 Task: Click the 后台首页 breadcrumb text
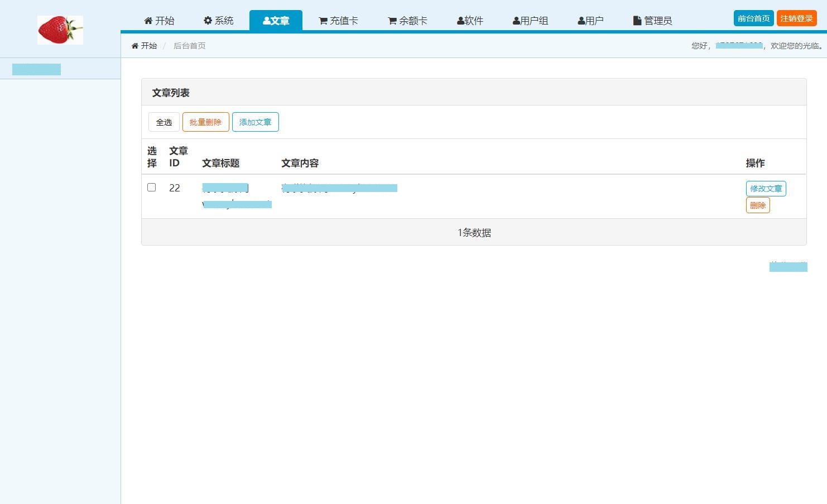click(190, 46)
